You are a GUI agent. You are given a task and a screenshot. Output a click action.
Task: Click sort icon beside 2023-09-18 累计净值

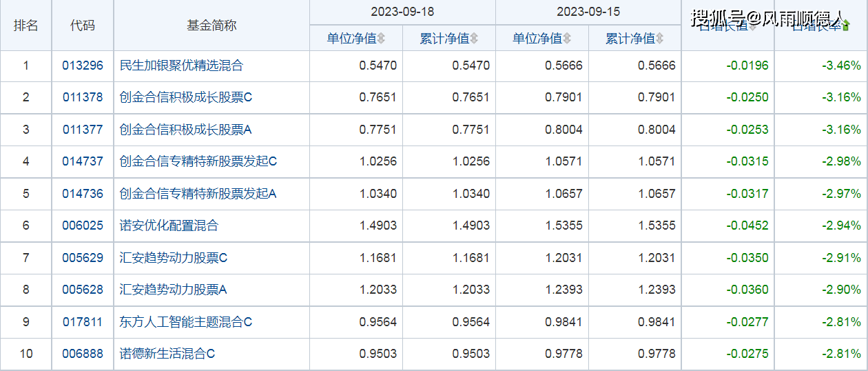[x=474, y=39]
